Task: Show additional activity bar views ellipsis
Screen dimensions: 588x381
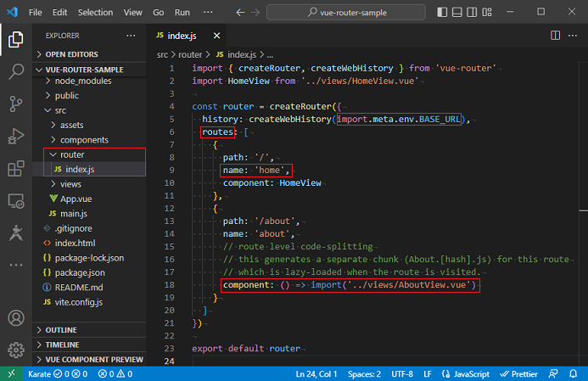Action: (x=16, y=265)
